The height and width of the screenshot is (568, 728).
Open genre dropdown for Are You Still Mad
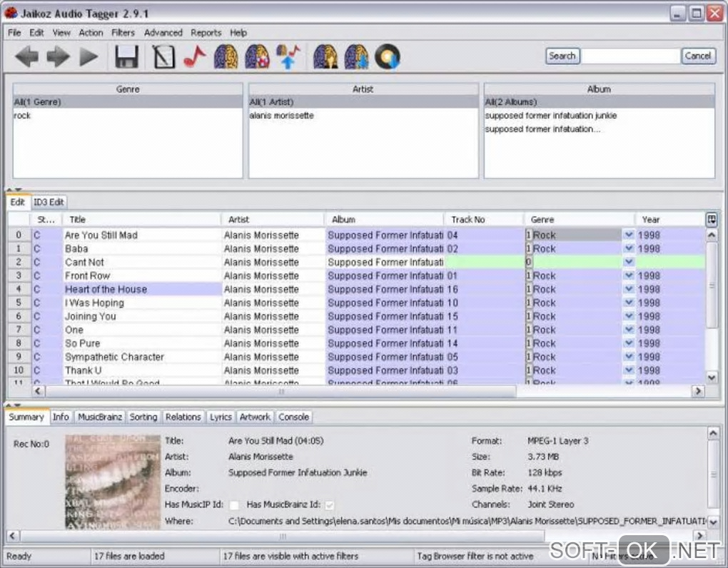coord(629,235)
